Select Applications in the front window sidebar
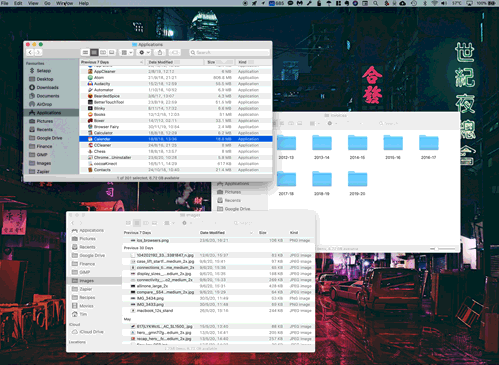499x365 pixels. pyautogui.click(x=52, y=113)
